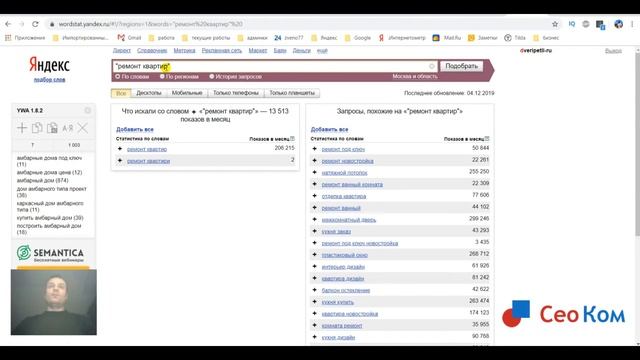
Task: Add 'ремонт квартиры' row with plus icon
Action: click(120, 161)
